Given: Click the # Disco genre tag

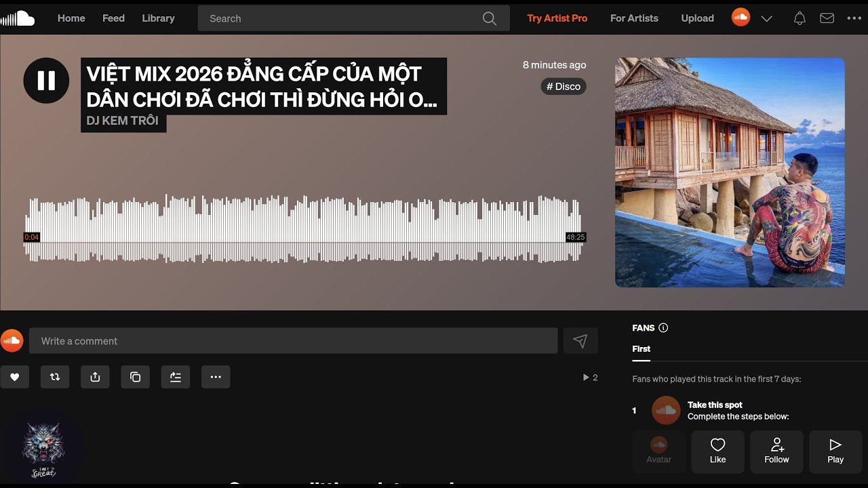Looking at the screenshot, I should click(x=564, y=87).
